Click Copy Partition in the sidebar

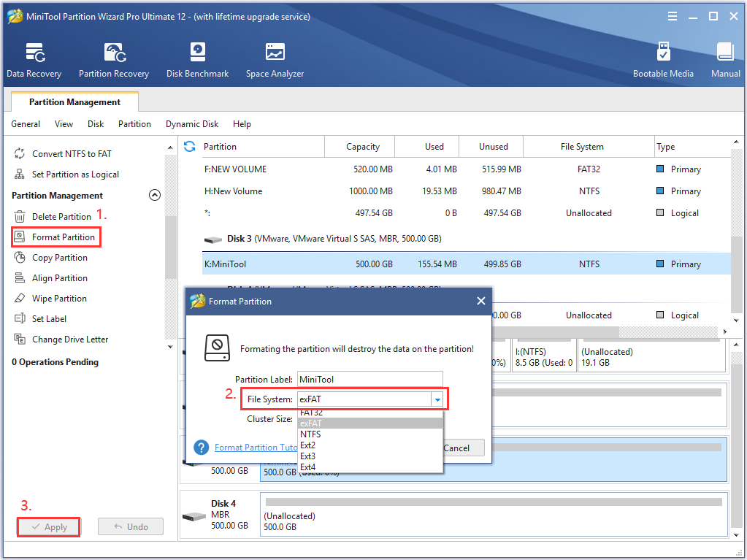coord(60,258)
